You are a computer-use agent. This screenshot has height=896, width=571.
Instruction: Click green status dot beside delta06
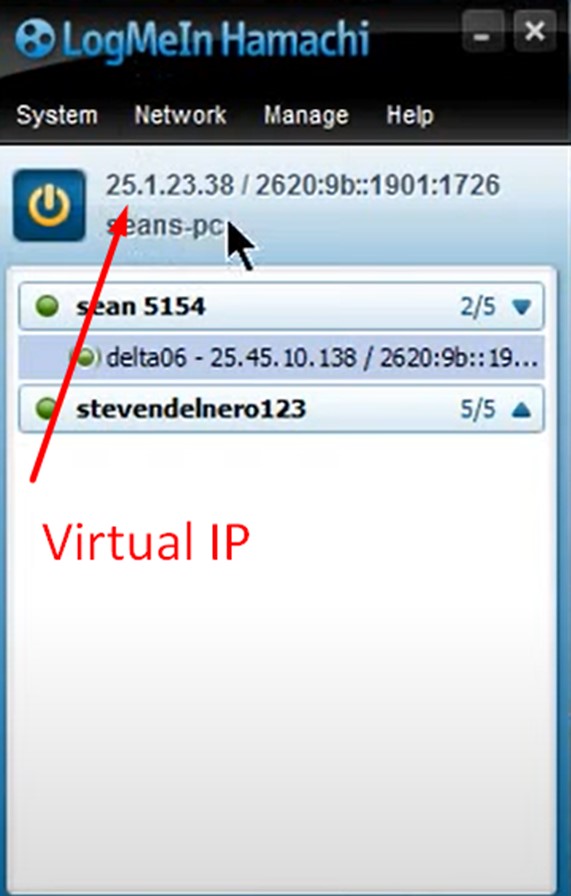click(x=85, y=358)
